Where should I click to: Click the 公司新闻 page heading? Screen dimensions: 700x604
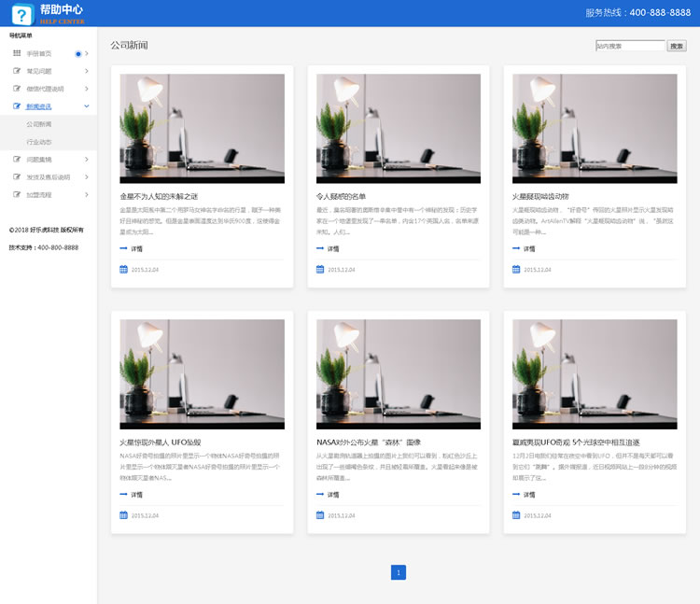(129, 45)
